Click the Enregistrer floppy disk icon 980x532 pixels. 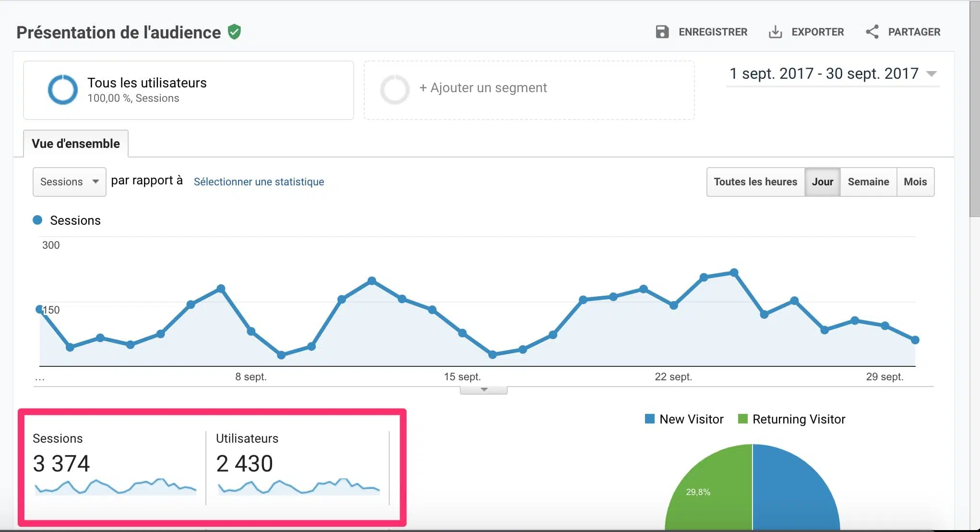pos(662,32)
